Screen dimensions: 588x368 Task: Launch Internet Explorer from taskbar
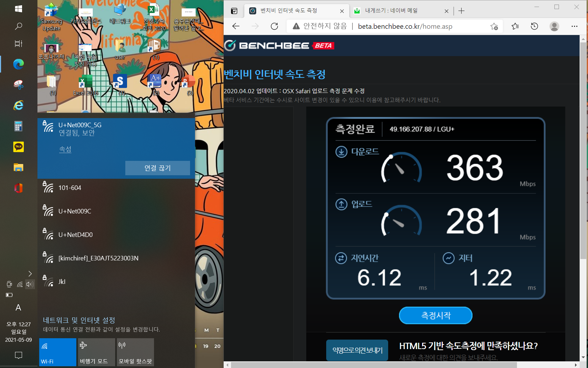point(19,105)
